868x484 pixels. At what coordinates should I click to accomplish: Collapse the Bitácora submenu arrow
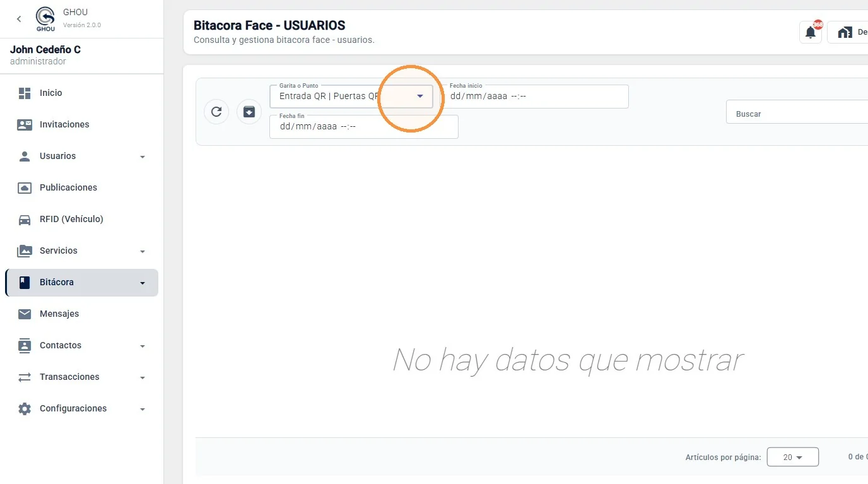coord(143,283)
